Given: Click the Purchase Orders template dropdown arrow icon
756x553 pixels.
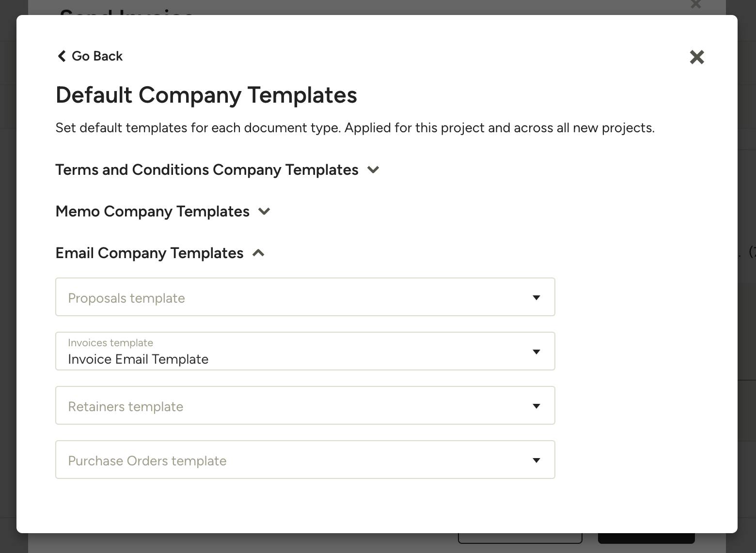Looking at the screenshot, I should click(x=536, y=460).
